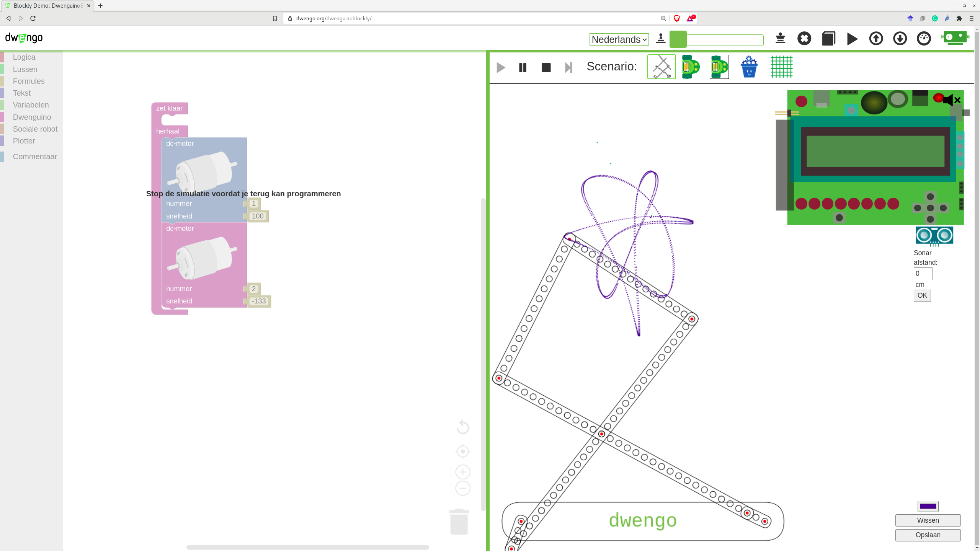This screenshot has width=980, height=551.
Task: Select the green grid scenario
Action: [782, 67]
